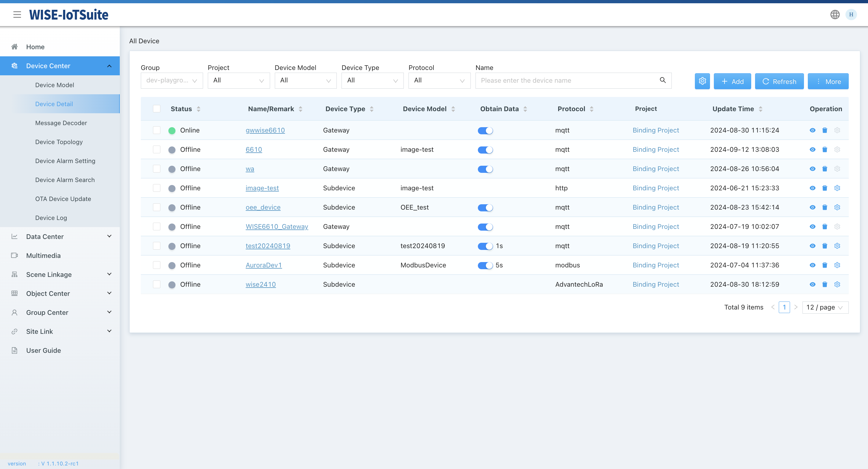Expand the Device Type filter dropdown

click(x=372, y=80)
